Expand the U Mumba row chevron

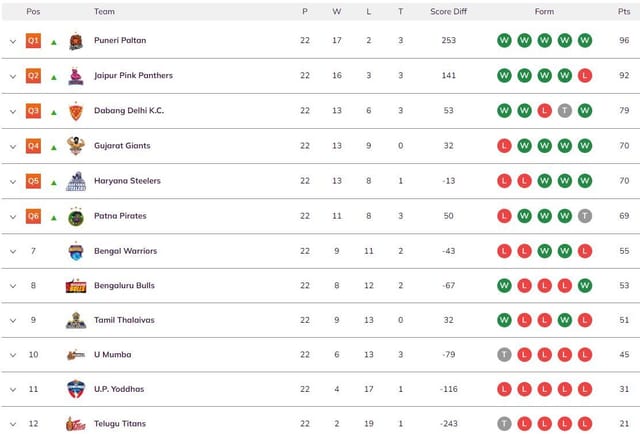(x=13, y=354)
